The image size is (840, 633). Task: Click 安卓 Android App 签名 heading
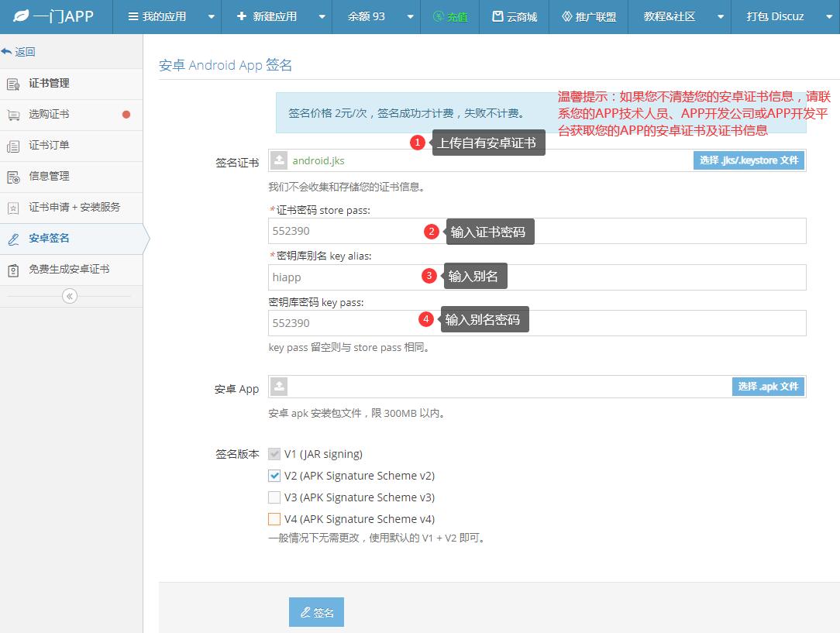click(x=225, y=65)
